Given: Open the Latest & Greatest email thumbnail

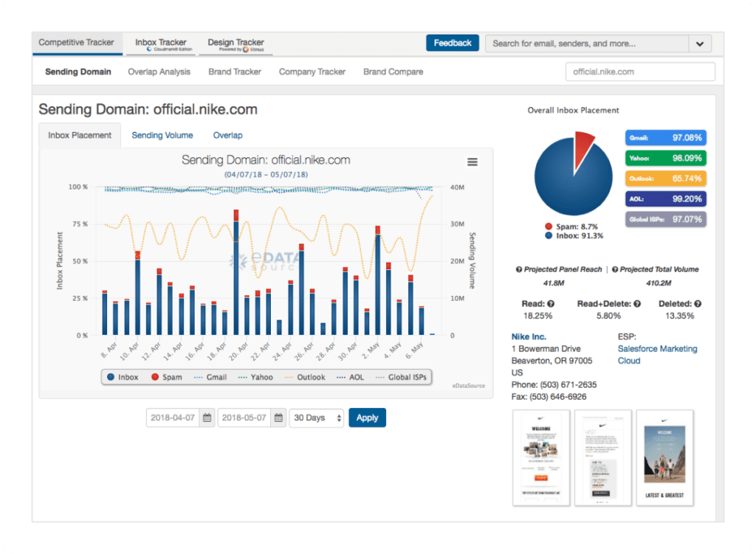Looking at the screenshot, I should click(664, 457).
